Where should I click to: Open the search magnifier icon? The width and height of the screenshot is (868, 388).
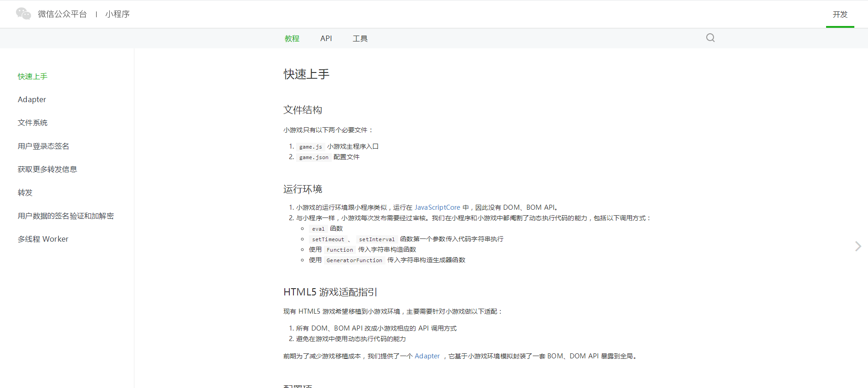710,38
